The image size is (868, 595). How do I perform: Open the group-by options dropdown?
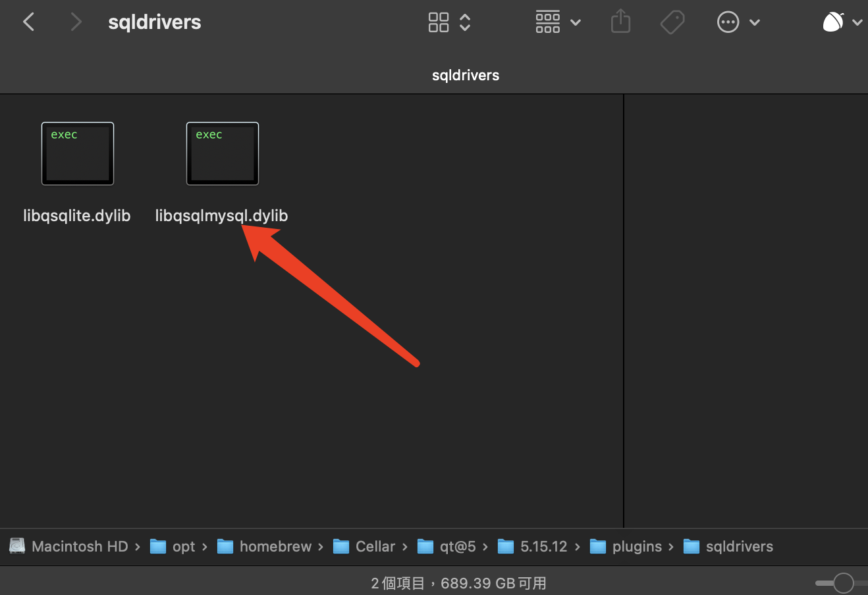coord(557,22)
